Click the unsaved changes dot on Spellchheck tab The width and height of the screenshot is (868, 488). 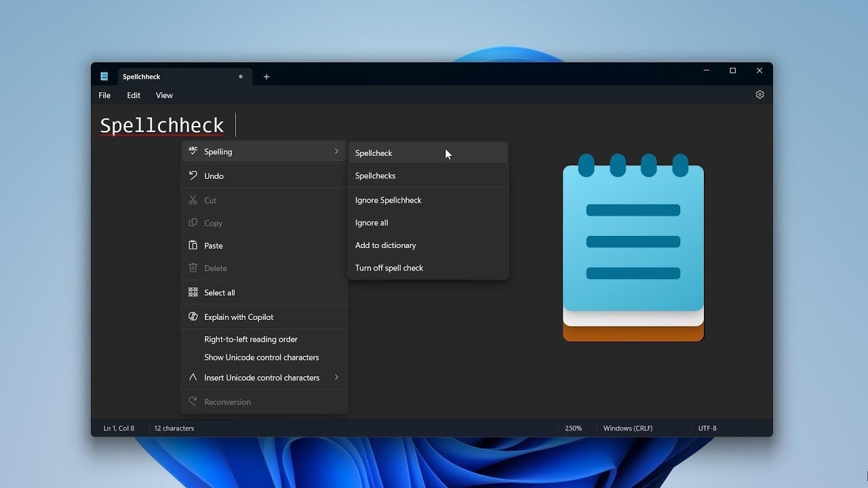[x=241, y=77]
